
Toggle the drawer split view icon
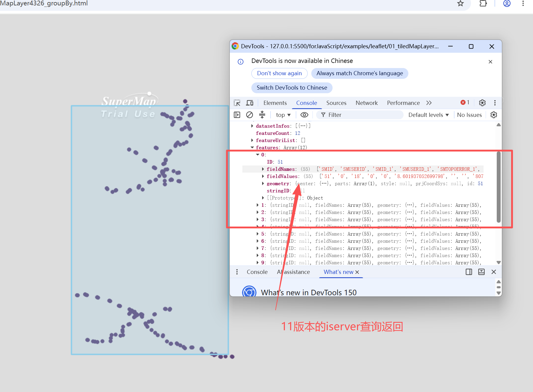click(469, 272)
